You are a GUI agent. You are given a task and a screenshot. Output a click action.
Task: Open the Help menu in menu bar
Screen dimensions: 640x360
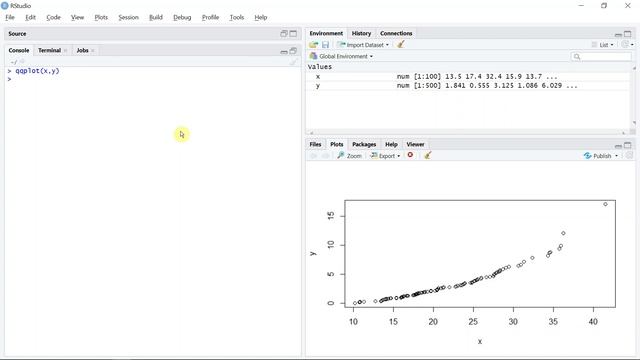(x=260, y=17)
